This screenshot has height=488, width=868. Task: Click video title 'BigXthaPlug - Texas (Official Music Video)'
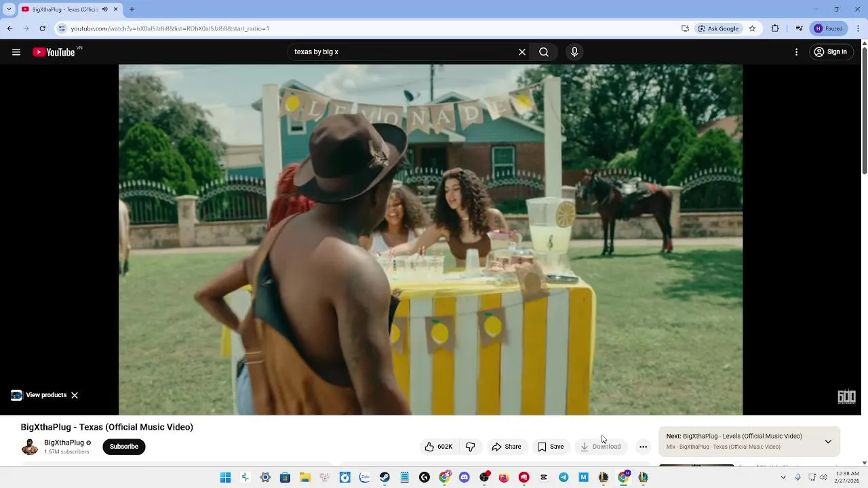point(107,427)
